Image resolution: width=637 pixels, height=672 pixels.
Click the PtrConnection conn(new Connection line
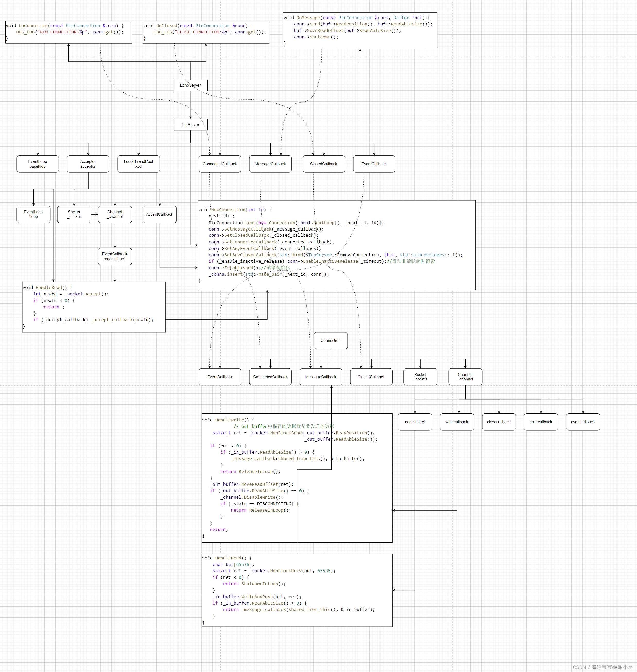click(296, 223)
